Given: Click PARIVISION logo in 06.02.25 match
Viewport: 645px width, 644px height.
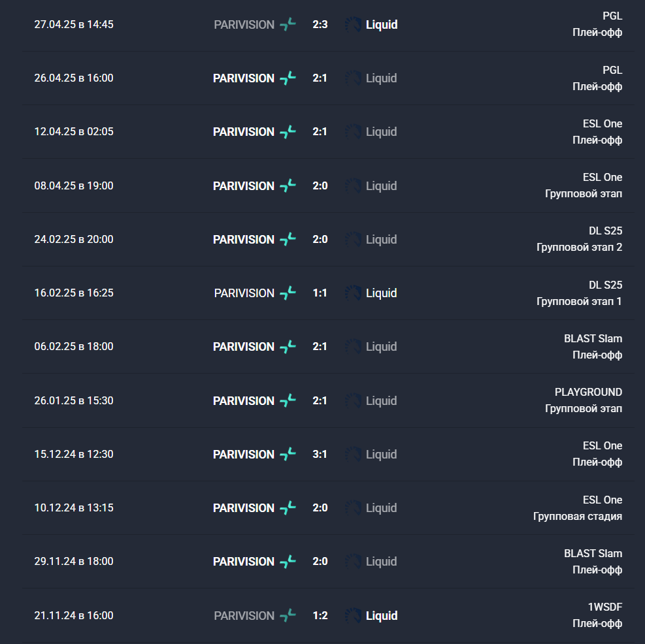Looking at the screenshot, I should pos(288,347).
